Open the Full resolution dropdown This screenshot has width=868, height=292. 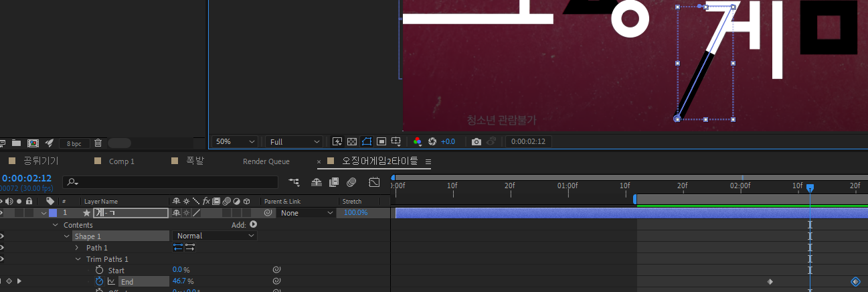coord(294,142)
